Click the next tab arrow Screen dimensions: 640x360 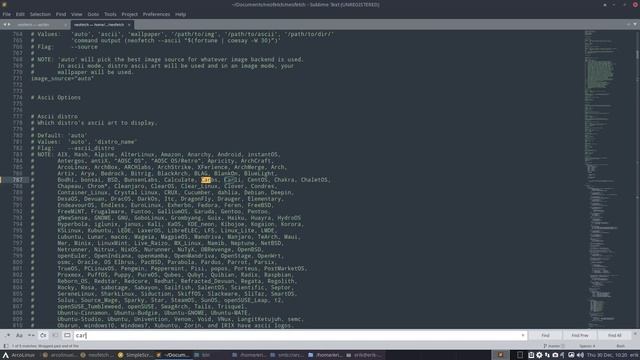(x=9, y=24)
